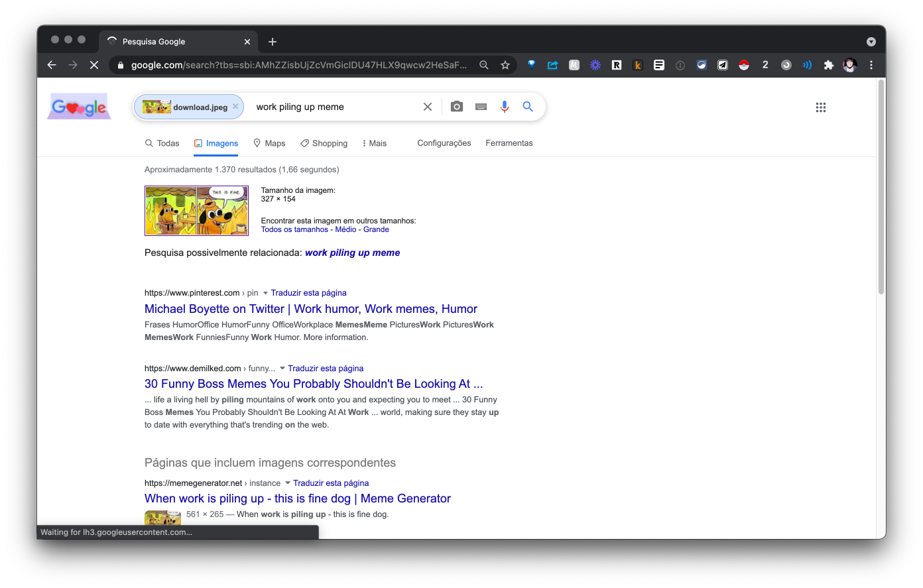Open search by image camera

pyautogui.click(x=457, y=107)
